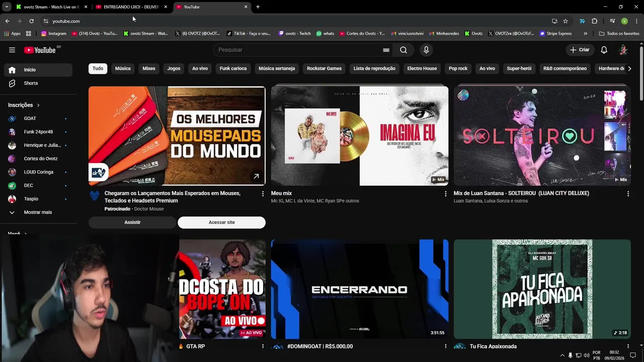Open Funk 24por48 subscription
This screenshot has height=362, width=644.
(x=38, y=132)
